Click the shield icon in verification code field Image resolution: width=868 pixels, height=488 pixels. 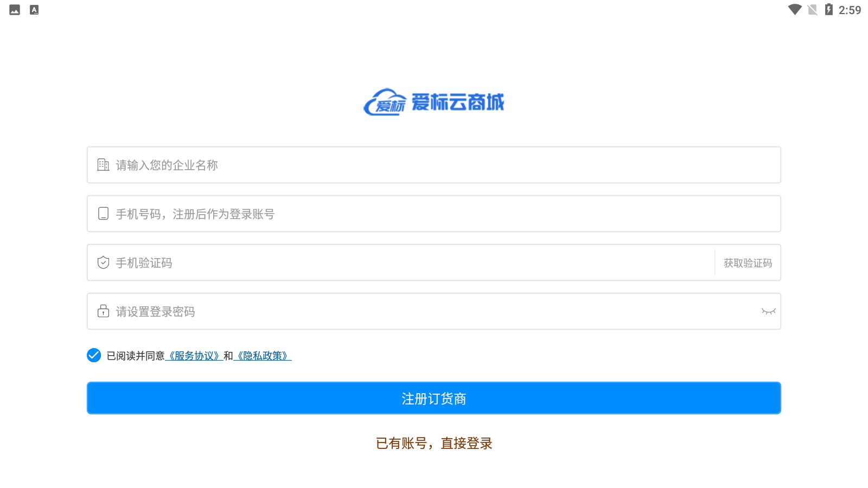(103, 262)
